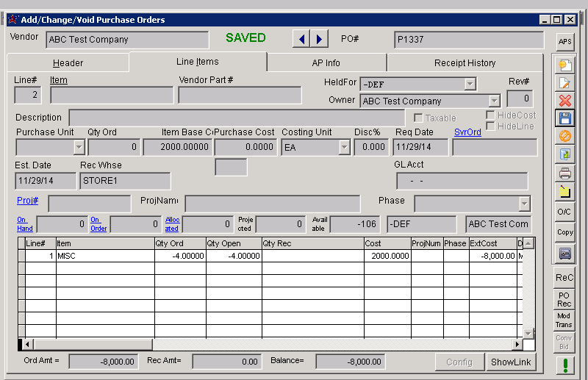
Task: Enable the Taxable checkbox
Action: click(x=418, y=118)
